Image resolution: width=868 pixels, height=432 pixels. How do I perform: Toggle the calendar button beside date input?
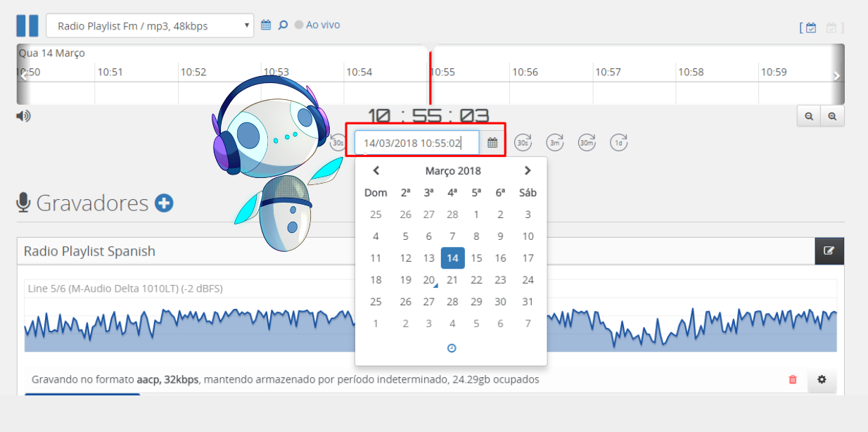click(492, 143)
